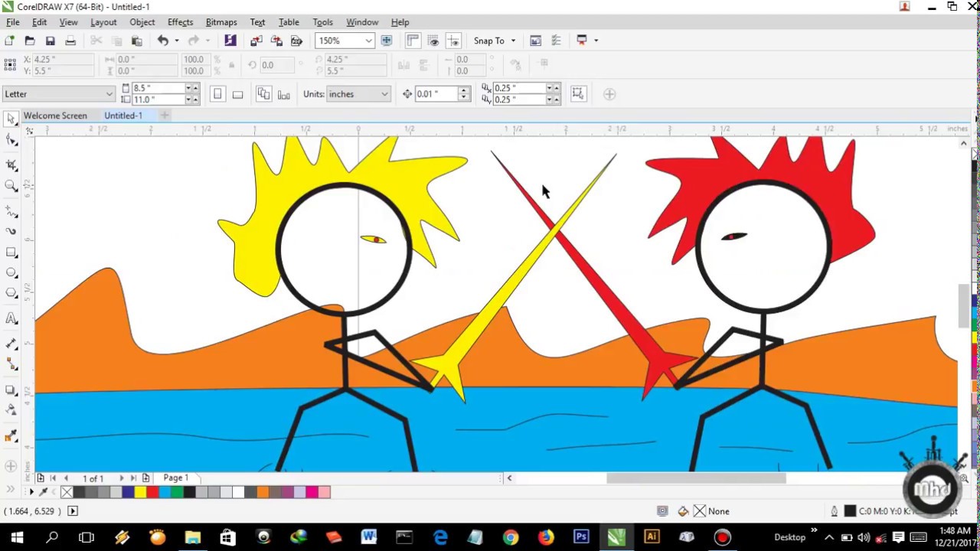Screen dimensions: 980x551
Task: Toggle Show Rulers button
Action: click(x=413, y=41)
